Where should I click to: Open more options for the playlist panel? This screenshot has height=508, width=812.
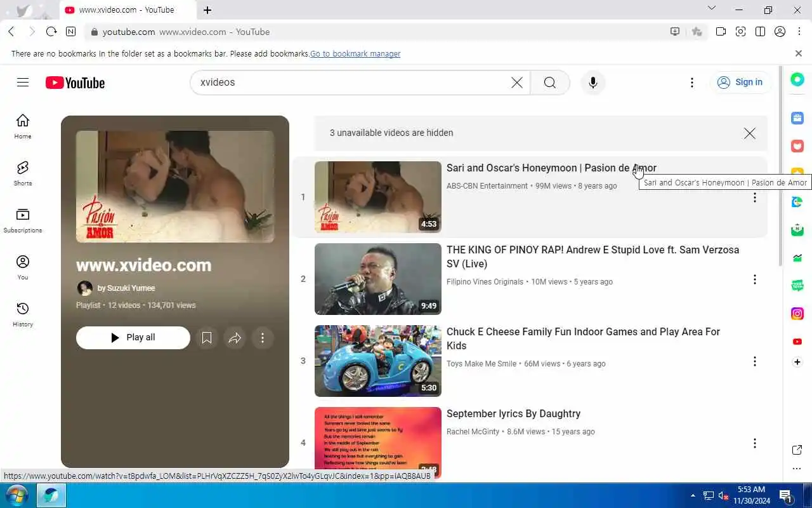click(x=263, y=338)
